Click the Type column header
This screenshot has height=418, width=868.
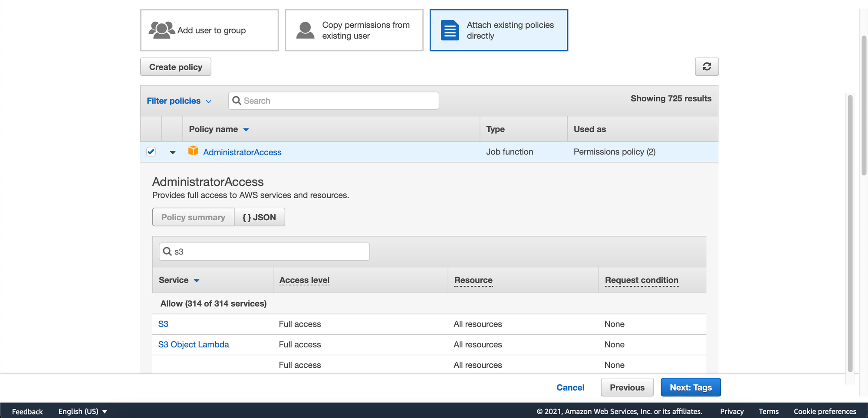(495, 129)
